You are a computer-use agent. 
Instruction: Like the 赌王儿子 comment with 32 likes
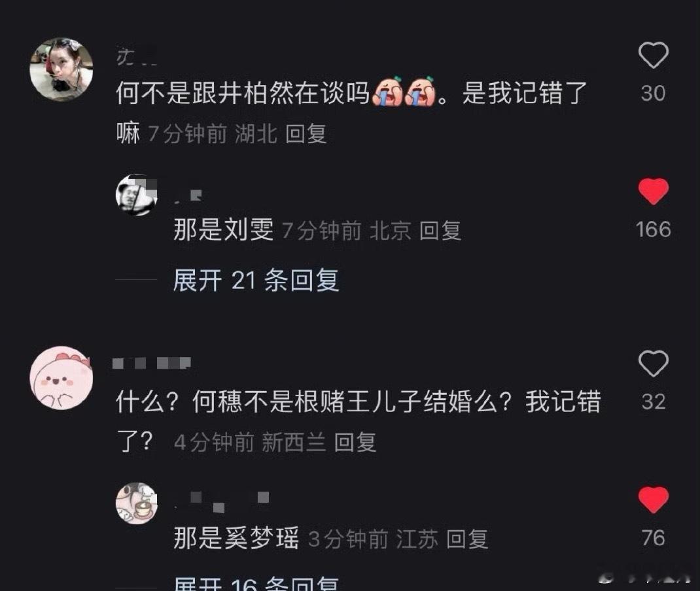653,363
